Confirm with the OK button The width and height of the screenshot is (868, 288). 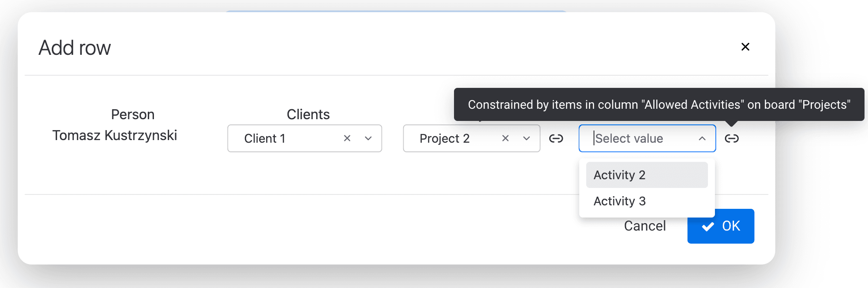(721, 226)
